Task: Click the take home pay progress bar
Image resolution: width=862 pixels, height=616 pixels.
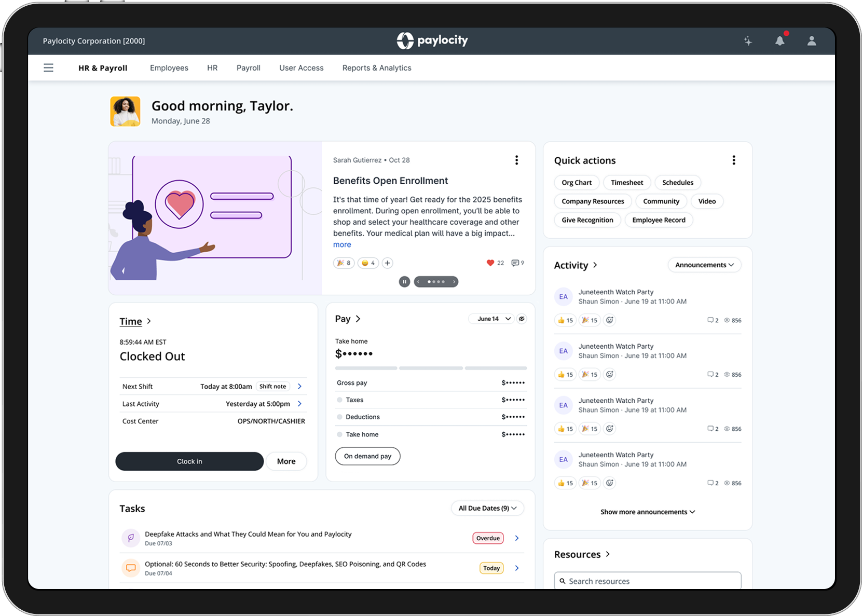Action: pyautogui.click(x=431, y=368)
